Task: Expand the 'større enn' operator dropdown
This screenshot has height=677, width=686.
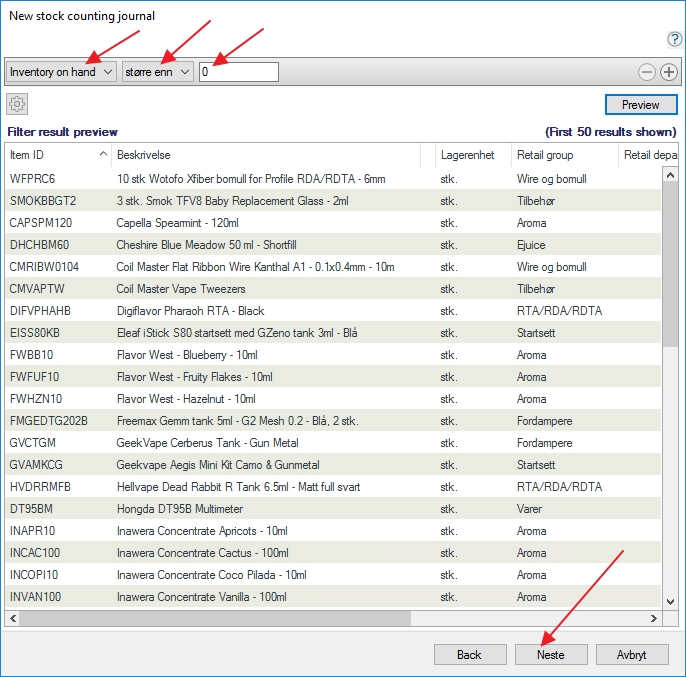Action: [158, 72]
